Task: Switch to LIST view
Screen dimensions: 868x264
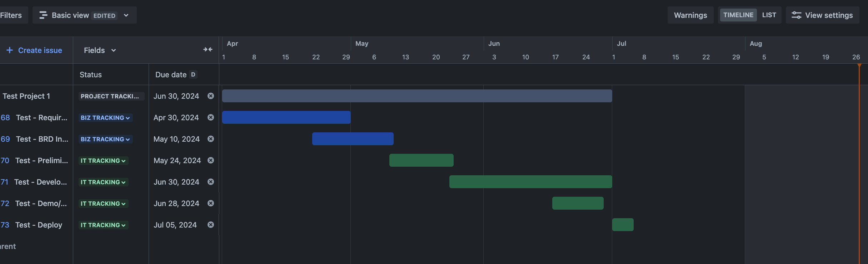Action: (x=769, y=15)
